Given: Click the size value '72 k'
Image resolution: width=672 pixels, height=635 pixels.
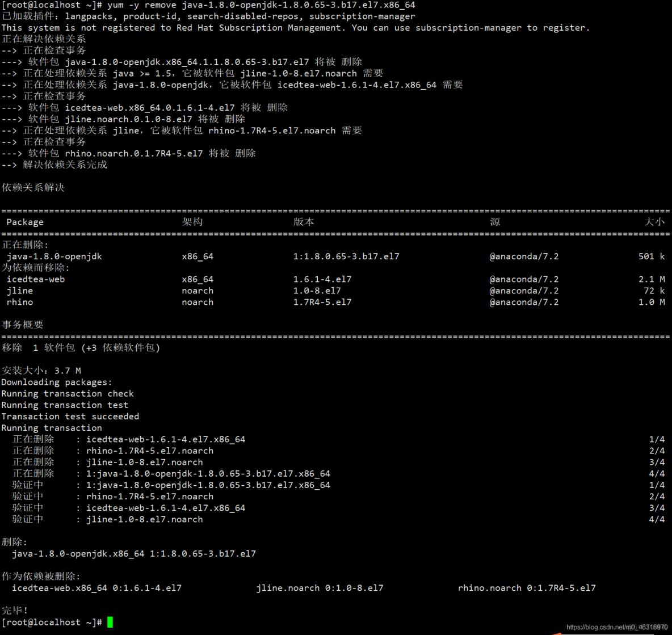Looking at the screenshot, I should [654, 291].
